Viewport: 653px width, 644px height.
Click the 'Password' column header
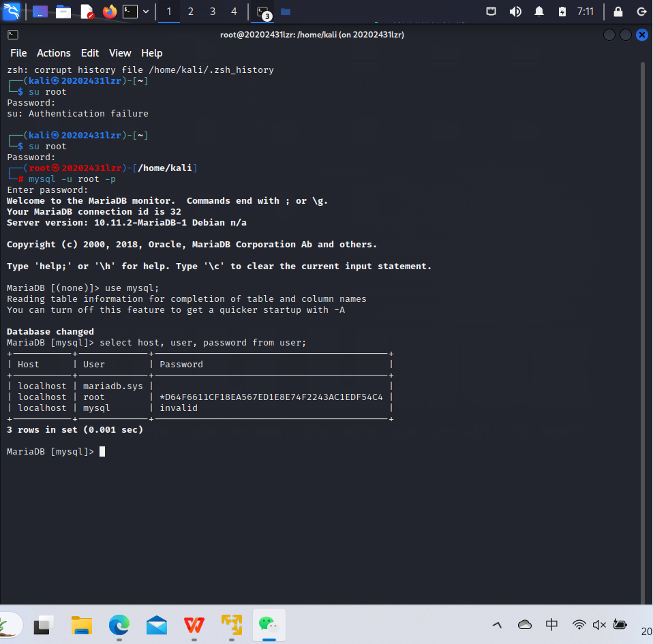tap(181, 365)
